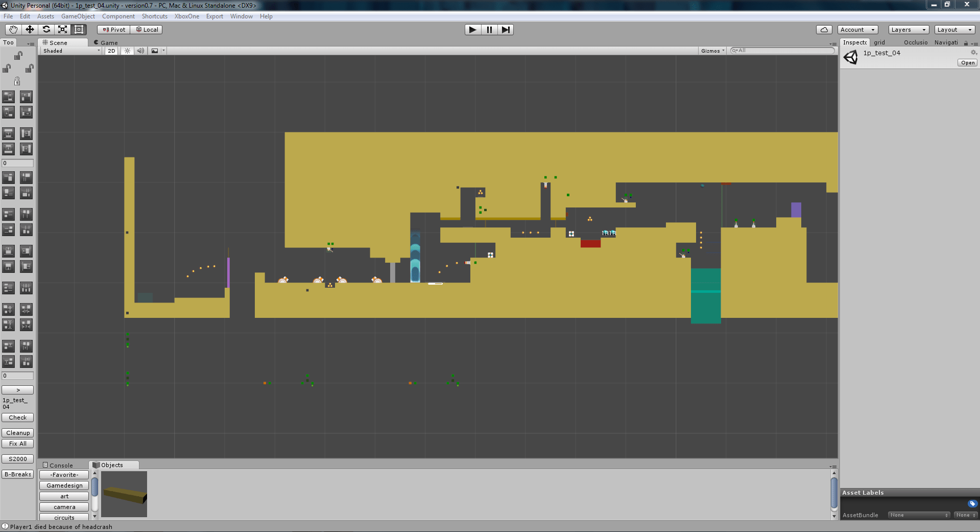Open the Shaded draw mode dropdown
The height and width of the screenshot is (532, 980).
70,51
